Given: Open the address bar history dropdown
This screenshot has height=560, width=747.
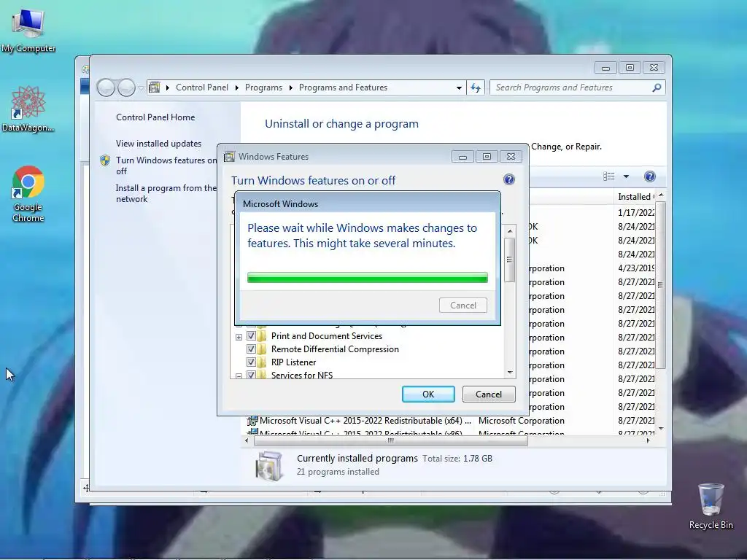Looking at the screenshot, I should point(459,87).
